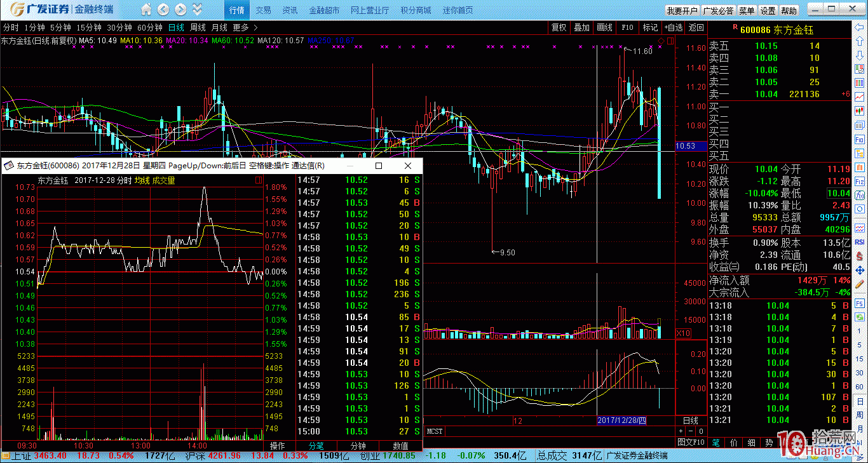Add stock with the +自选 button

[x=673, y=27]
